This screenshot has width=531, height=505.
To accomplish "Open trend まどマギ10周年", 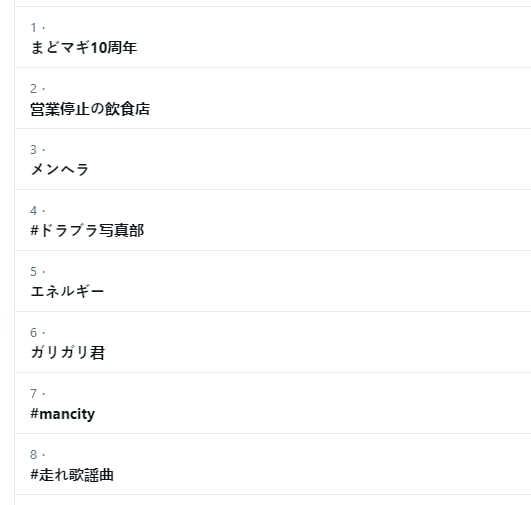I will coord(83,47).
